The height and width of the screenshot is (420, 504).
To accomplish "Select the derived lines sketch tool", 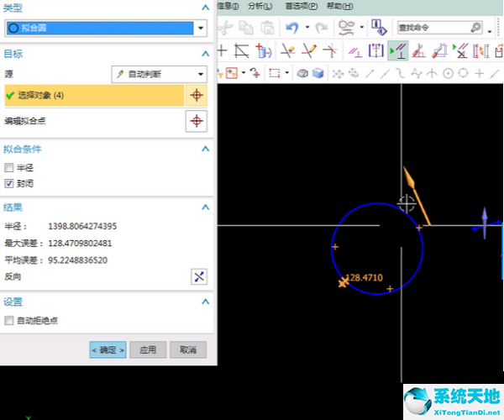I will pyautogui.click(x=241, y=50).
